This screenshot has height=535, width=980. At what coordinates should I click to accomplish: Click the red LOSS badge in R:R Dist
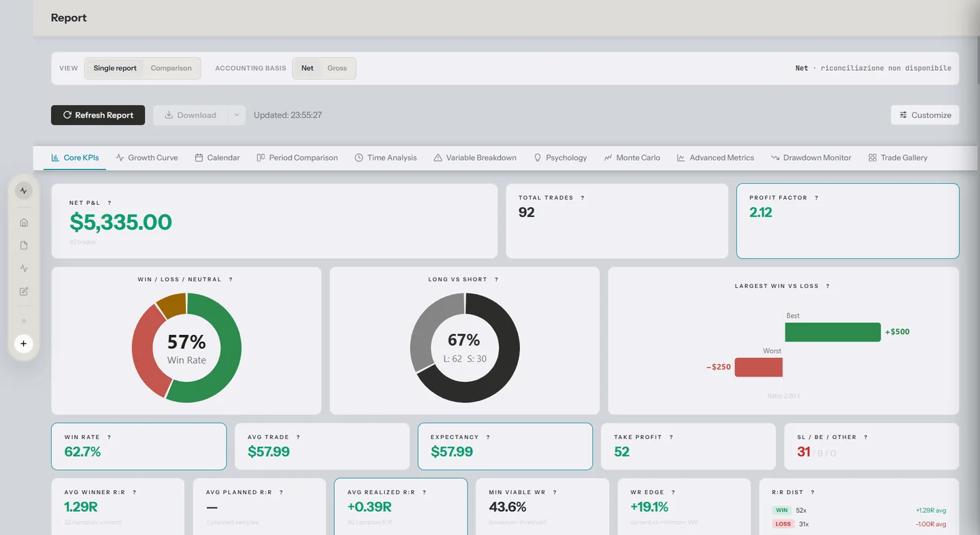point(783,524)
